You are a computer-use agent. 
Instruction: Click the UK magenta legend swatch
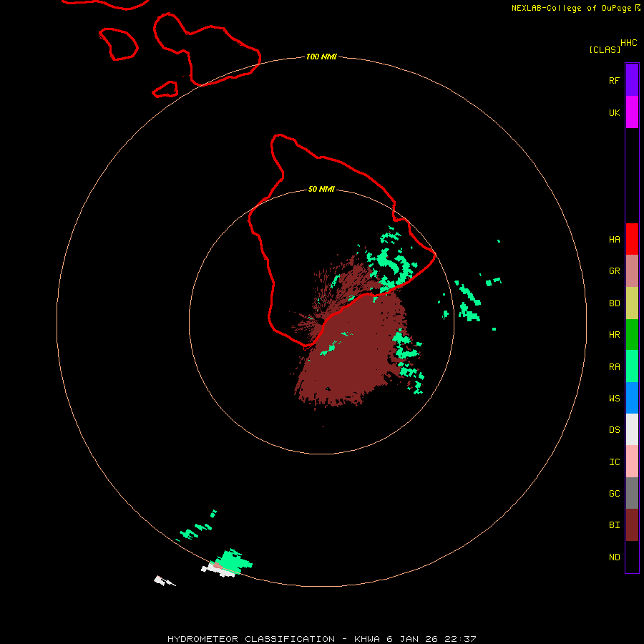(632, 112)
